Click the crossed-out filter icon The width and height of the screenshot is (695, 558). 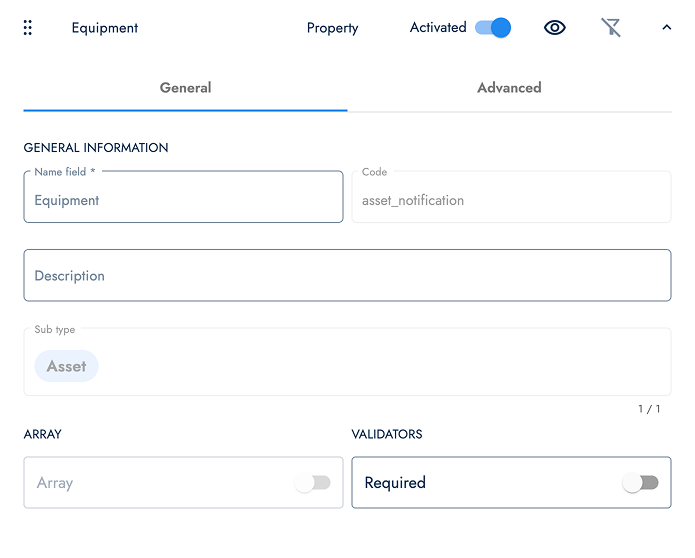(x=611, y=28)
